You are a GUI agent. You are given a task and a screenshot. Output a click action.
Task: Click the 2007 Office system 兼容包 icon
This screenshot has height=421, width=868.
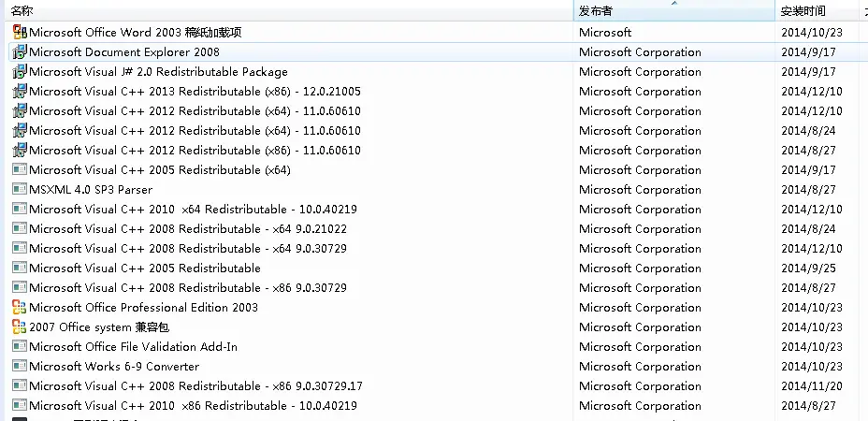coord(20,327)
